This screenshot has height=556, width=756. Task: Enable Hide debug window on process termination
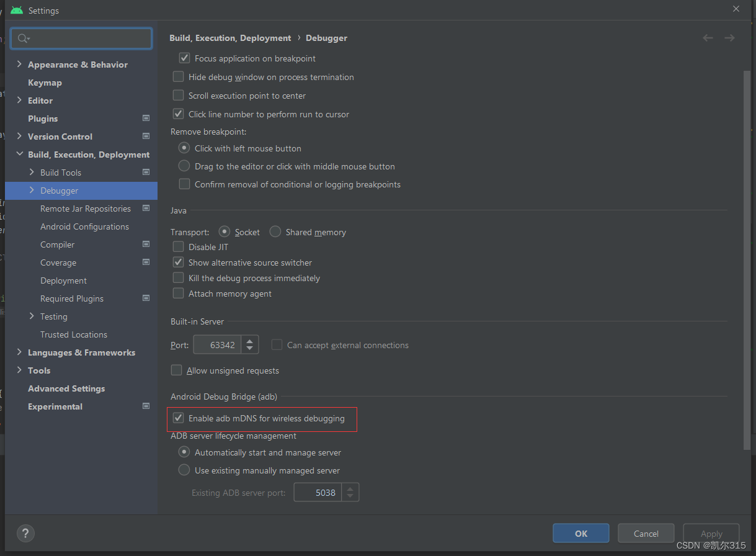(178, 76)
